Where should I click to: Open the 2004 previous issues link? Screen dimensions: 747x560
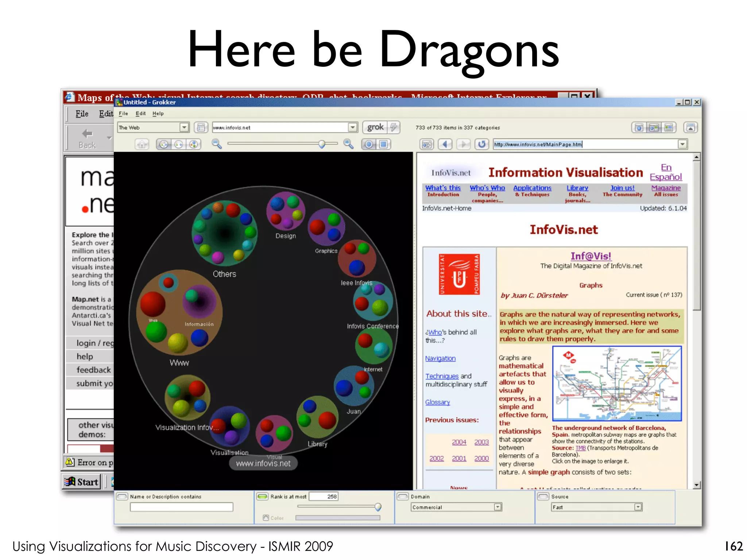click(459, 442)
